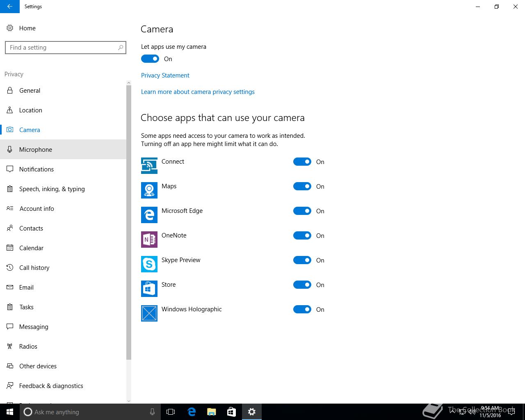The height and width of the screenshot is (420, 525).
Task: Click the Cortana microphone icon on the taskbar
Action: point(152,412)
